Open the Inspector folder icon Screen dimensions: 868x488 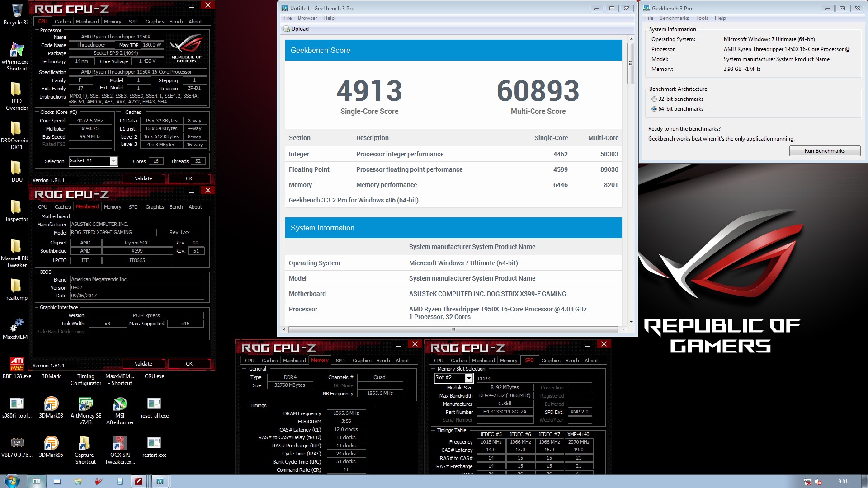coord(16,207)
